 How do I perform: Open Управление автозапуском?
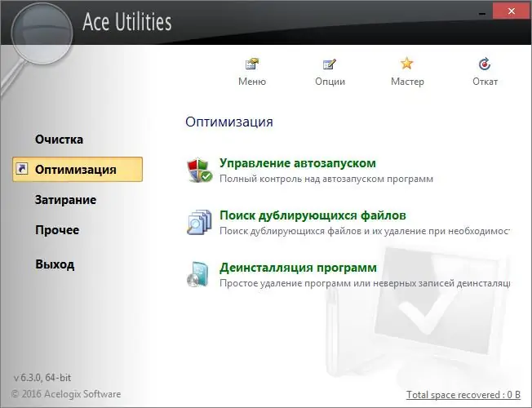point(298,163)
